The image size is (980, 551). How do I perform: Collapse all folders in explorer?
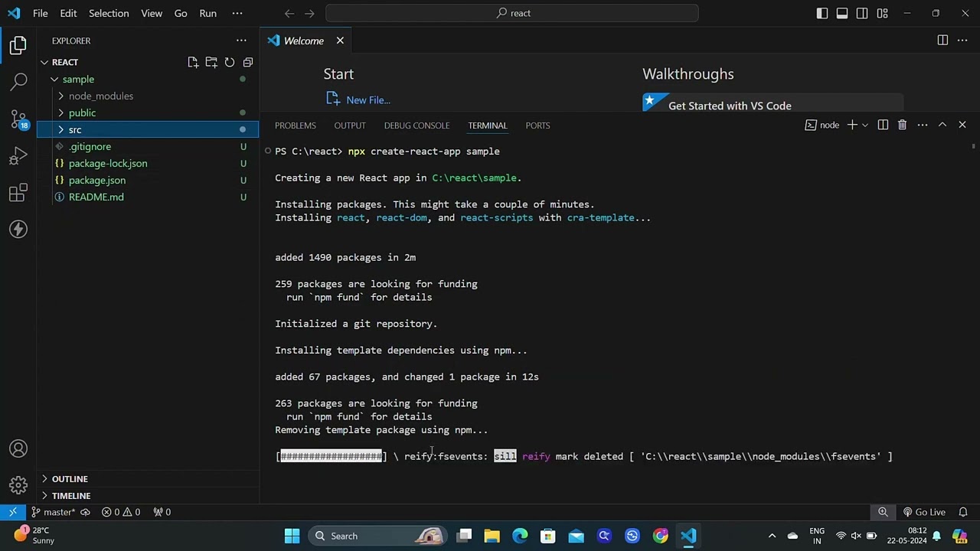point(248,62)
